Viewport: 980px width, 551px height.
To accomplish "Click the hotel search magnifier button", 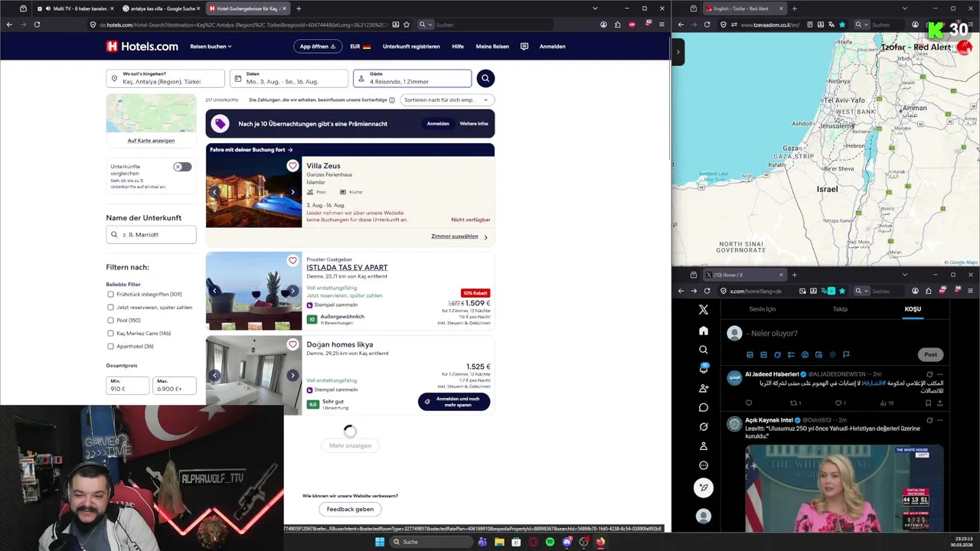I will point(485,78).
